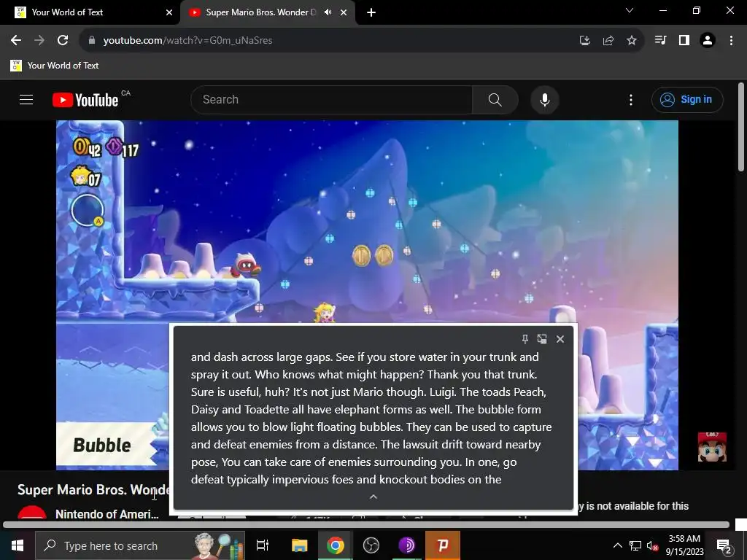747x560 pixels.
Task: Show hidden system tray icons
Action: [x=617, y=545]
